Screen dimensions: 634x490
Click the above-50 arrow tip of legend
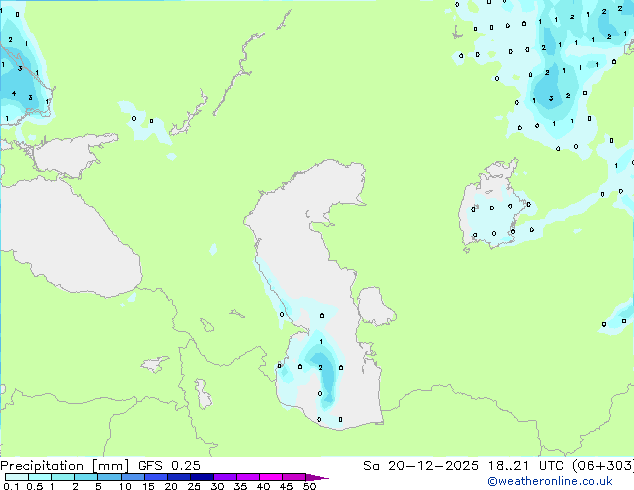click(x=317, y=477)
